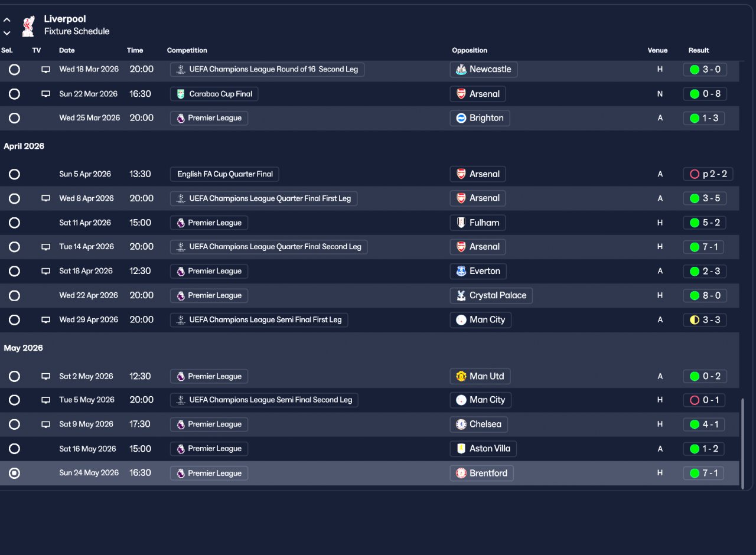The image size is (756, 555).
Task: Click the Sel. column header
Action: (7, 50)
